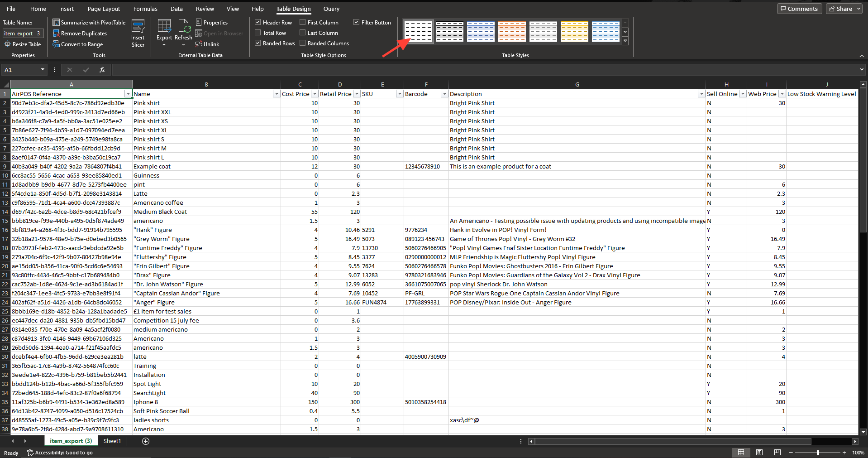This screenshot has width=868, height=458.
Task: Click Convert to Range icon
Action: pos(56,44)
